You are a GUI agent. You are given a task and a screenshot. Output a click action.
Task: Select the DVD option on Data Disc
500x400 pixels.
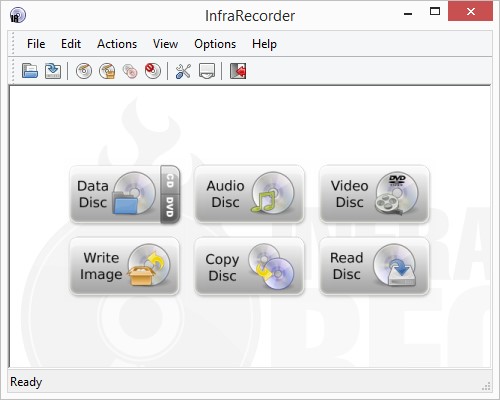click(170, 209)
